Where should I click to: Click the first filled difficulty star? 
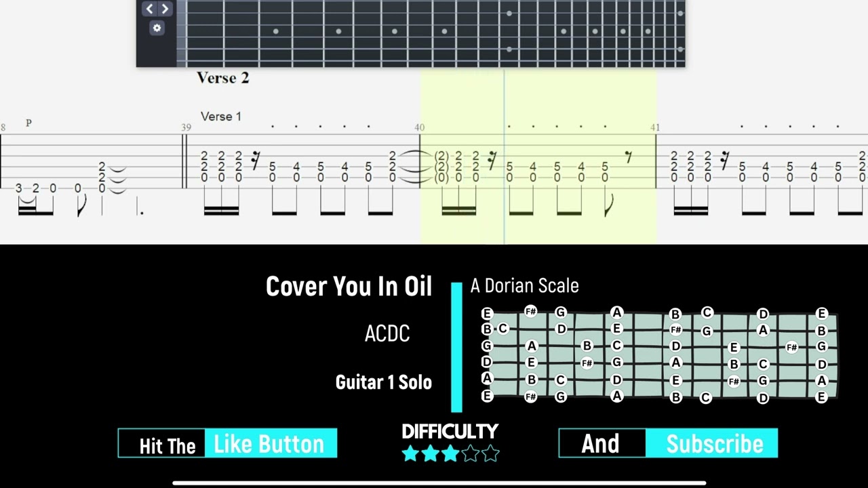(410, 453)
